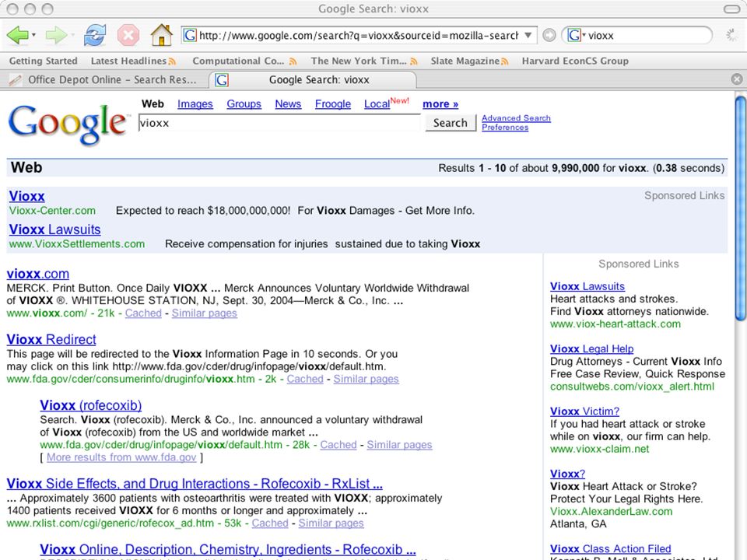Viewport: 747px width, 560px height.
Task: Open the Latest Headlines bookmark
Action: (x=128, y=61)
